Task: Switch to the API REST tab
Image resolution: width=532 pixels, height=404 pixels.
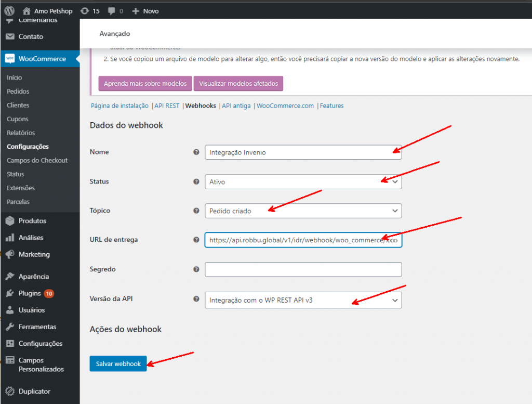Action: point(167,106)
